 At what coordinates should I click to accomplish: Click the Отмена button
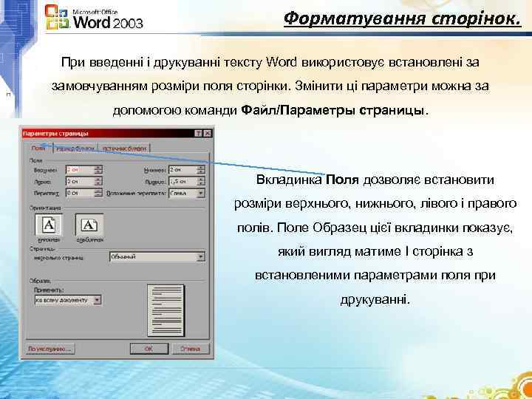tap(191, 349)
